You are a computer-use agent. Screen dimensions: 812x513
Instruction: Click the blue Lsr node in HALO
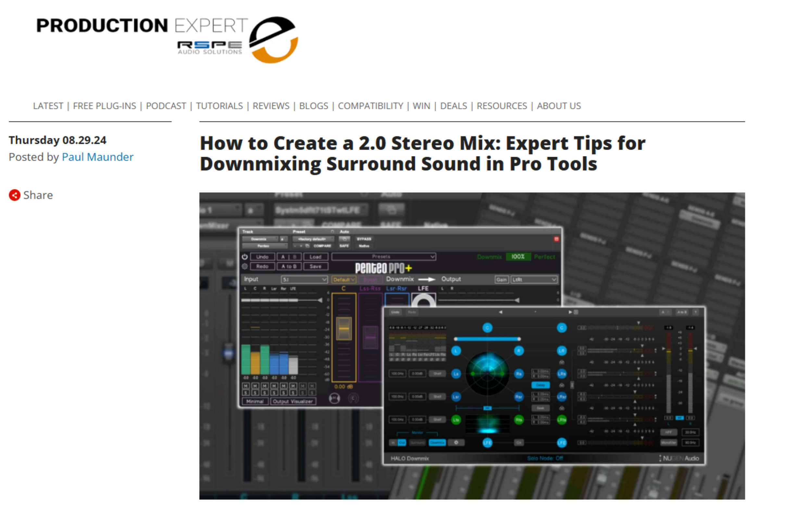click(x=456, y=397)
